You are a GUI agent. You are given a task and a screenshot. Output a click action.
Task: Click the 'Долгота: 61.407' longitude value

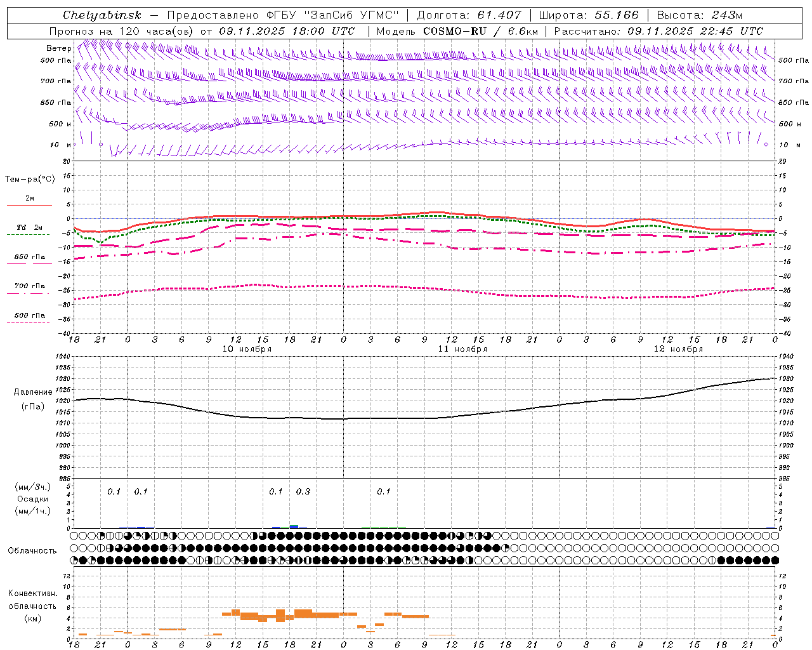point(469,15)
